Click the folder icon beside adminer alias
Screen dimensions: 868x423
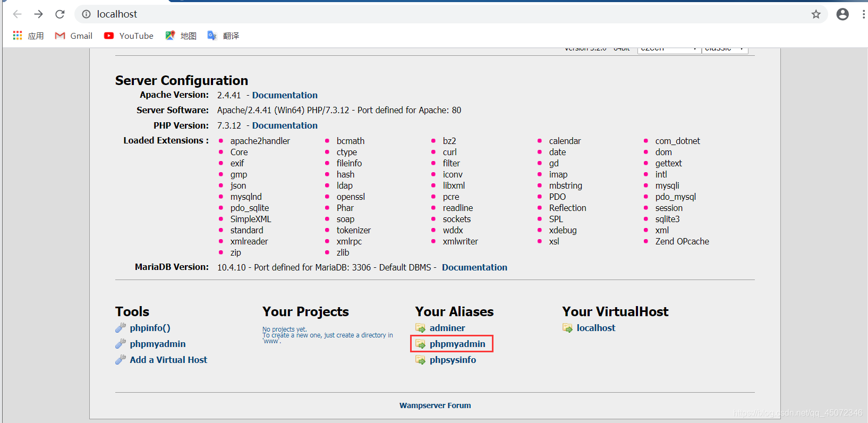point(420,328)
